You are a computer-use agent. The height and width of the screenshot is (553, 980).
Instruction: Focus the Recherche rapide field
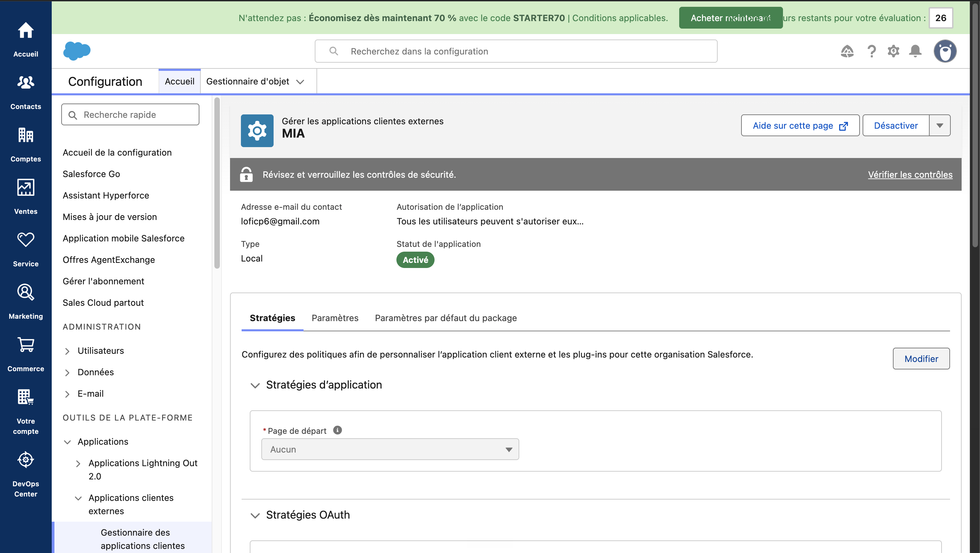130,114
